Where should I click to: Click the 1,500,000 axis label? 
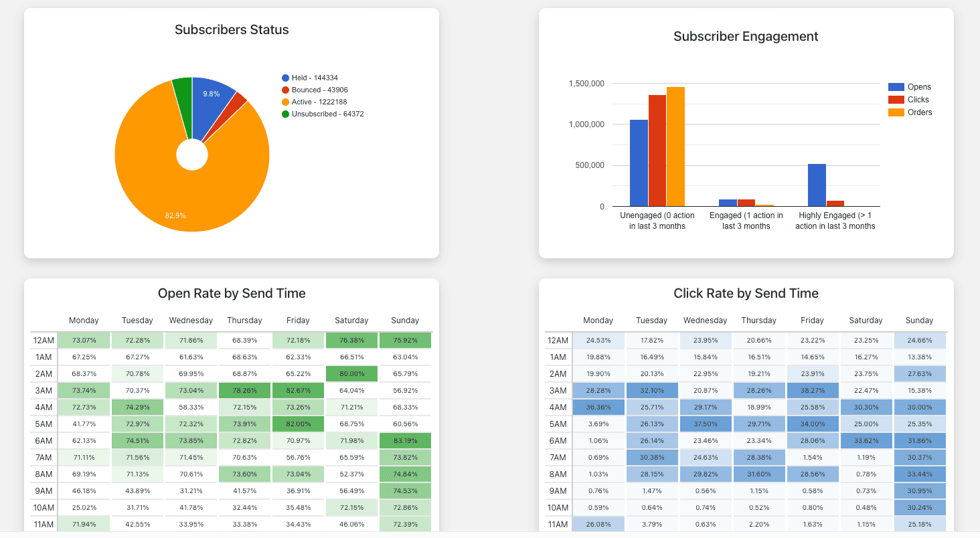pyautogui.click(x=586, y=84)
